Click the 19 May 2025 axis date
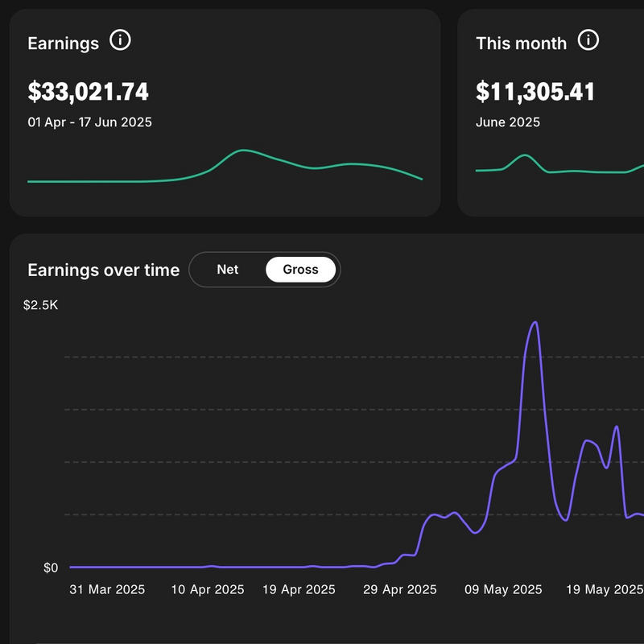 coord(604,589)
